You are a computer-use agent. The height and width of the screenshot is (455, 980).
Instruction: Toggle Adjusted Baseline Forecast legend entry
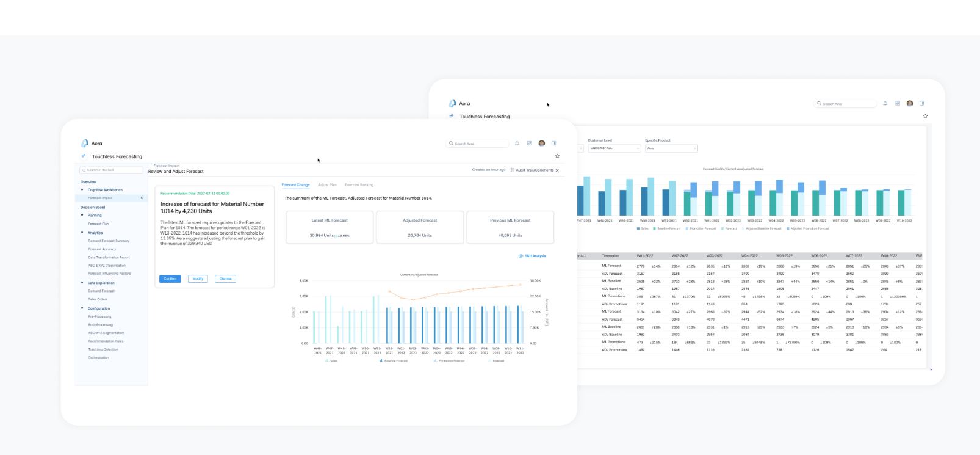coord(762,228)
